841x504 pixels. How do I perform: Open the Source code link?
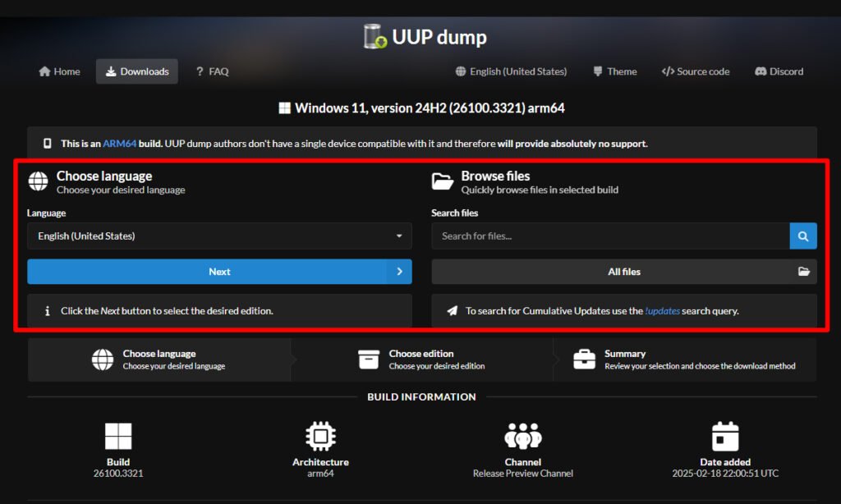click(695, 71)
